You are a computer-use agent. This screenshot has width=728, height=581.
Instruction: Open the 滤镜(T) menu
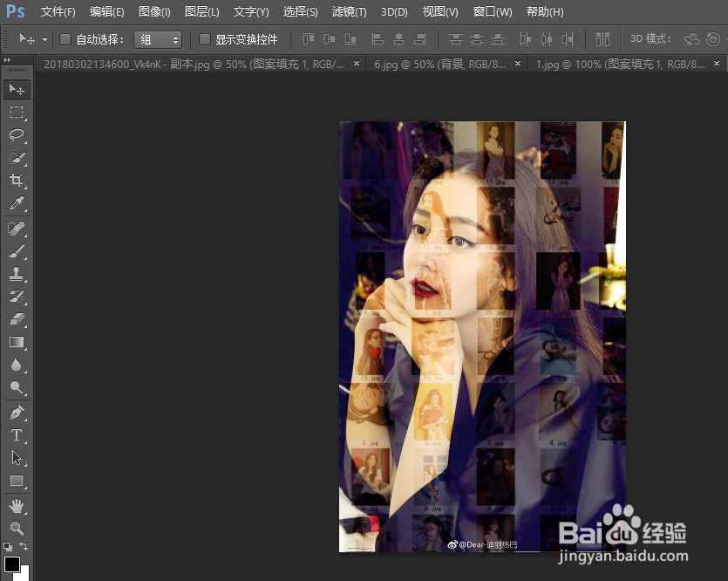(349, 11)
